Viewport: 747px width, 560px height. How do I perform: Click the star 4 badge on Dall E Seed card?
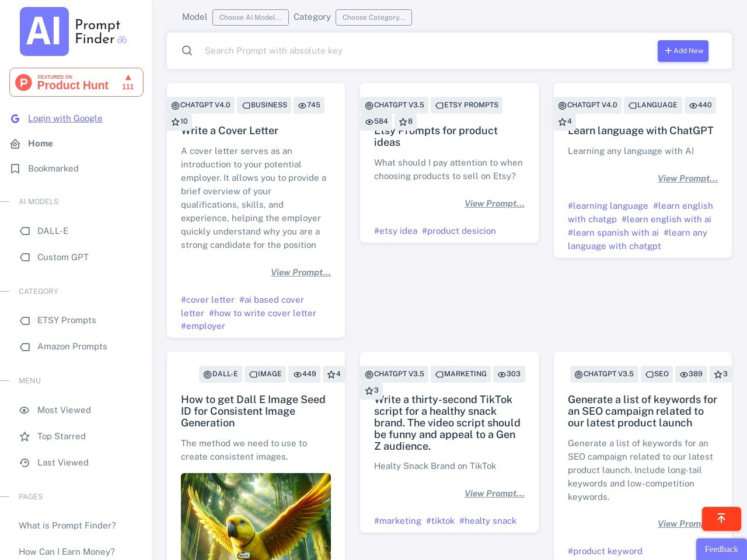(334, 374)
